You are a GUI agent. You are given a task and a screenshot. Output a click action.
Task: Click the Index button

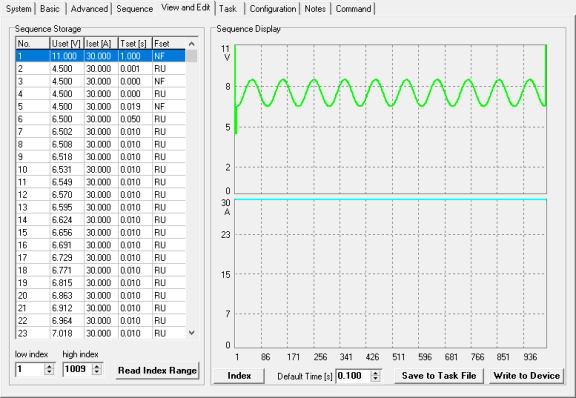point(239,376)
